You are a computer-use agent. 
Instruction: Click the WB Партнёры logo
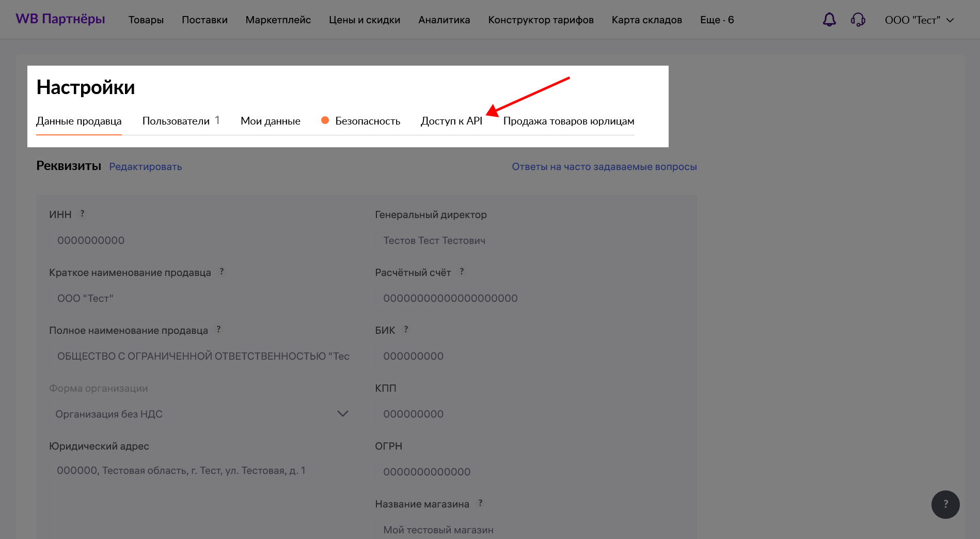(x=60, y=19)
